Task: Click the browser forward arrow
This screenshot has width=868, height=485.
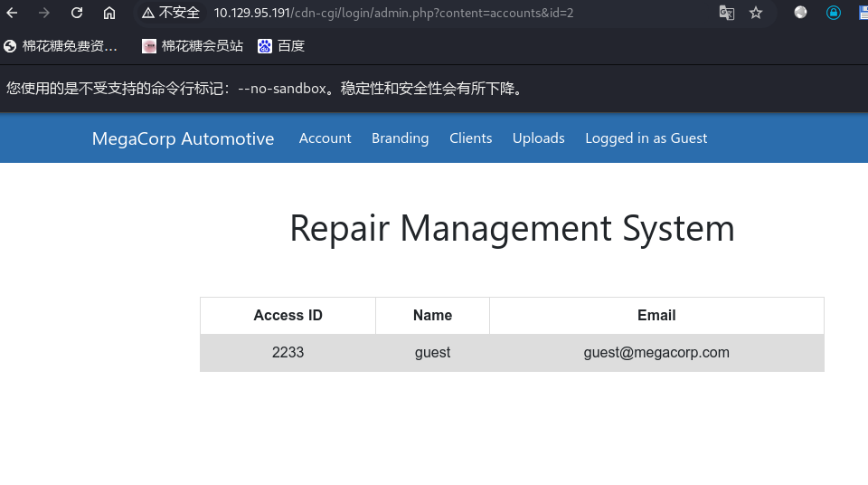Action: click(x=43, y=13)
